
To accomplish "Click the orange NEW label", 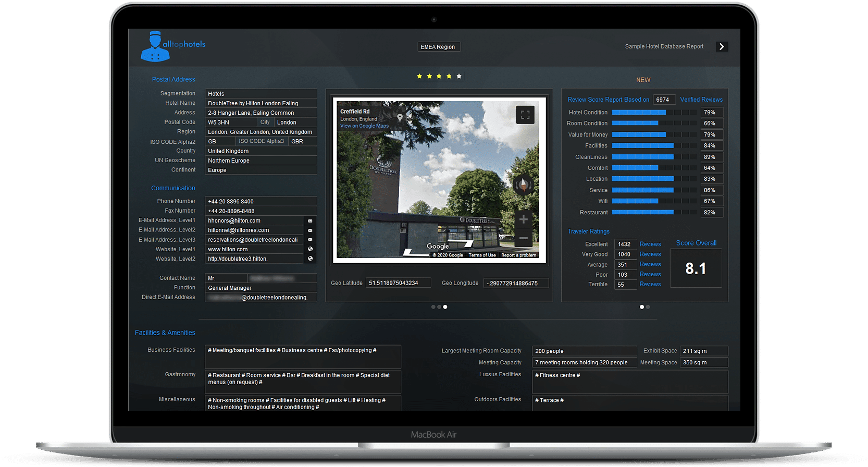I will click(643, 80).
